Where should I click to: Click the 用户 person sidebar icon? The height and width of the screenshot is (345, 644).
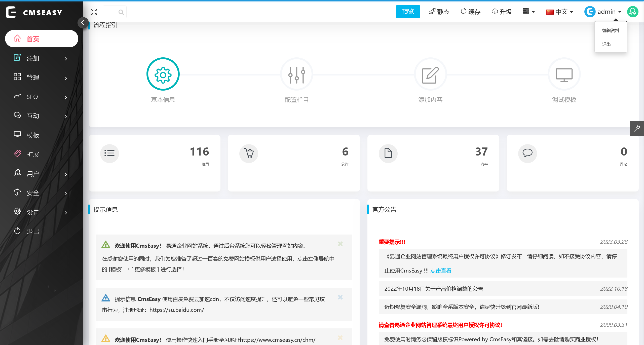[17, 173]
